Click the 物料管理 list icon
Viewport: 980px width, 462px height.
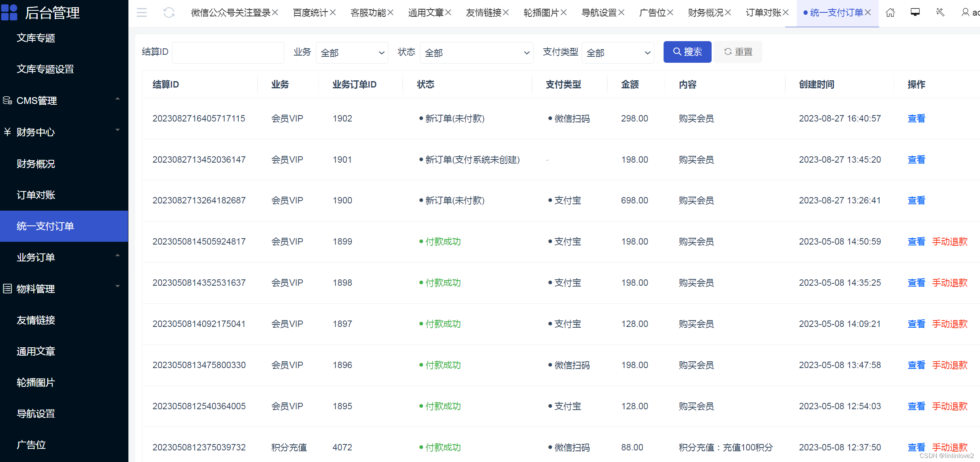pyautogui.click(x=7, y=289)
